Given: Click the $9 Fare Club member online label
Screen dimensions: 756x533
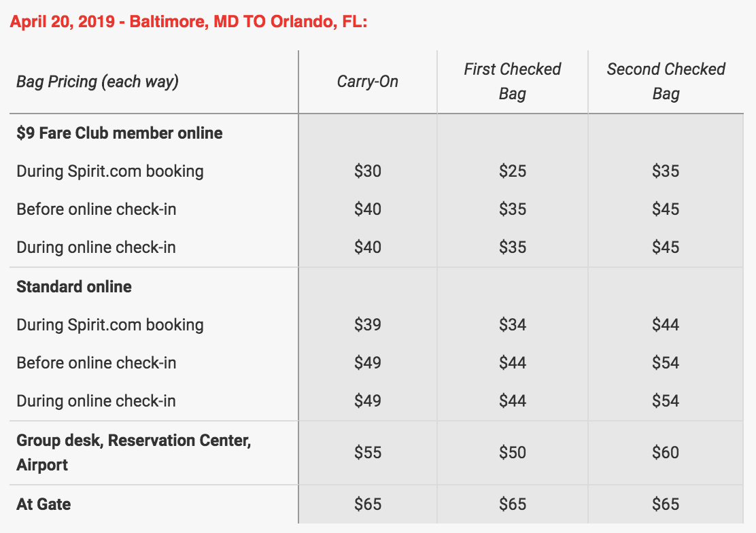Looking at the screenshot, I should click(120, 133).
